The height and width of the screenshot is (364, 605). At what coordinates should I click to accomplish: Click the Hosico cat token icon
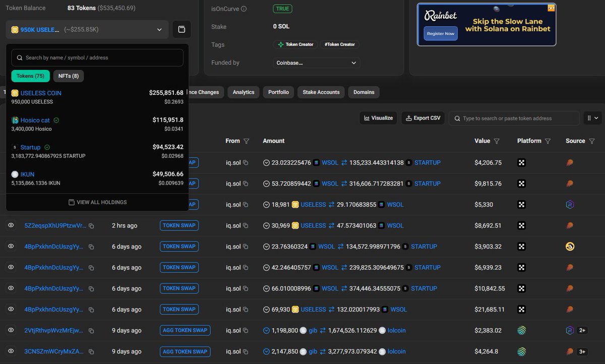(15, 120)
